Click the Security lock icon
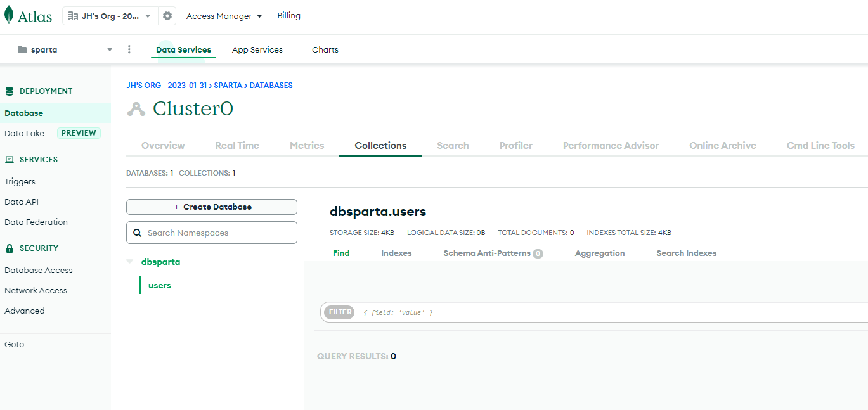868x410 pixels. [10, 248]
